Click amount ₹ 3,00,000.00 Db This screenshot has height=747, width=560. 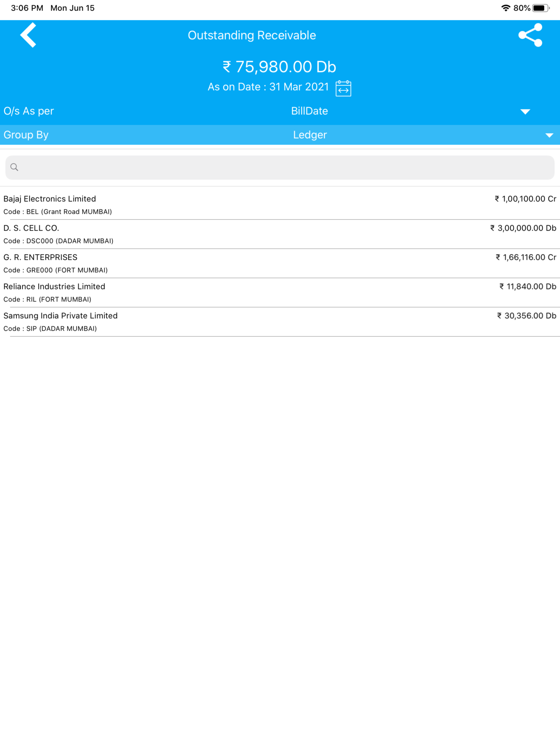tap(523, 228)
